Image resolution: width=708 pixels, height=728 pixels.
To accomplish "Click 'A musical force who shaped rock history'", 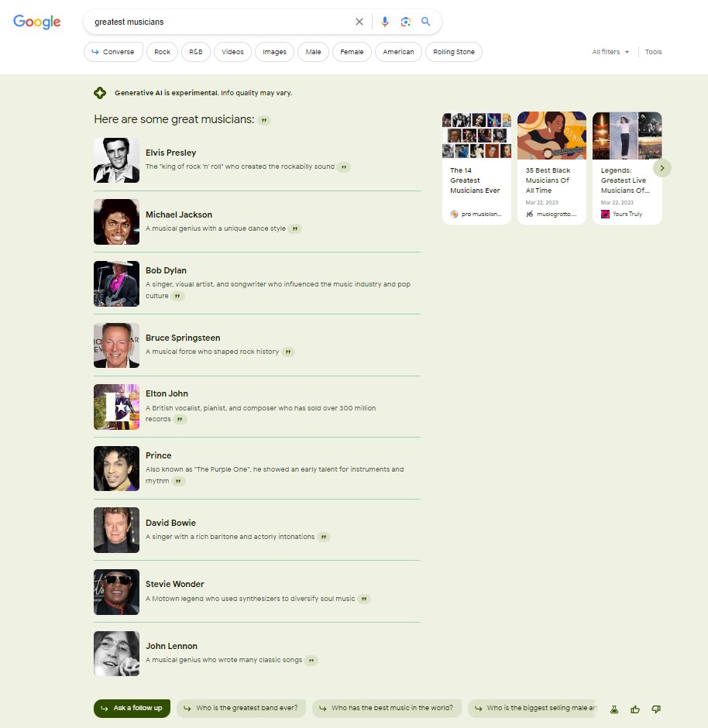I will 212,352.
